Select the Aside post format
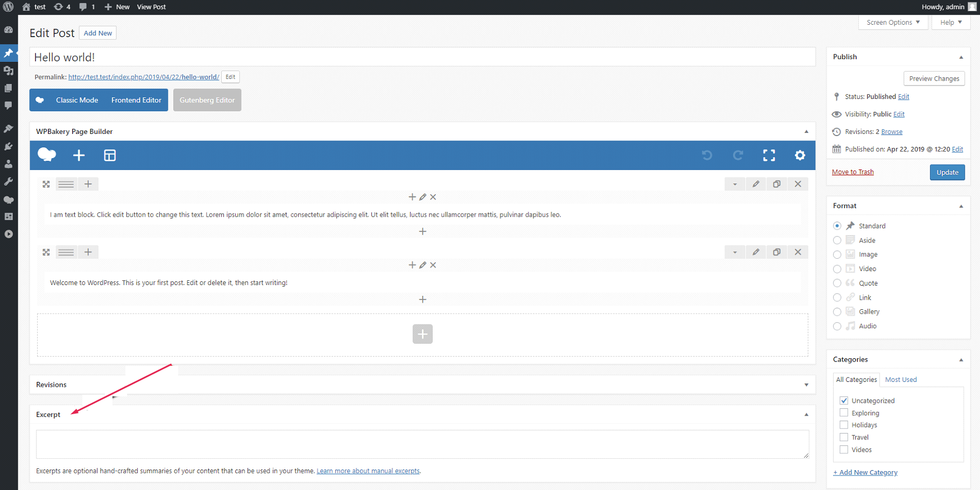The height and width of the screenshot is (490, 980). [837, 240]
